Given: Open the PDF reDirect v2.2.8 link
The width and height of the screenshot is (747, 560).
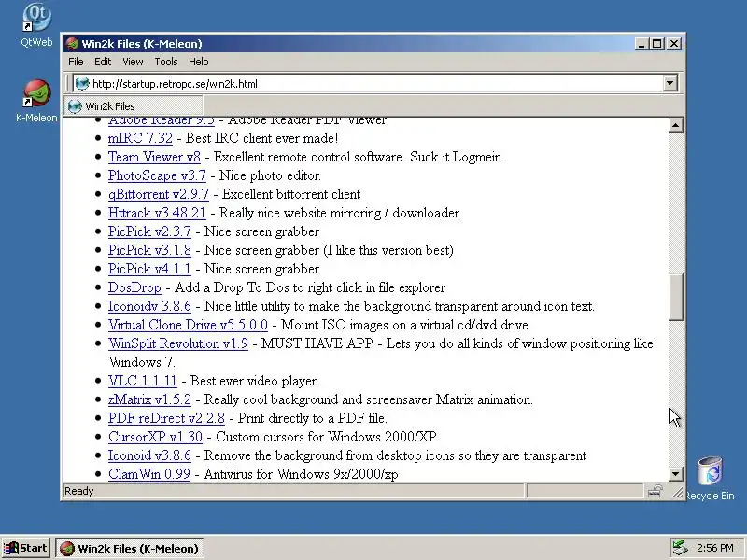Looking at the screenshot, I should [x=166, y=418].
